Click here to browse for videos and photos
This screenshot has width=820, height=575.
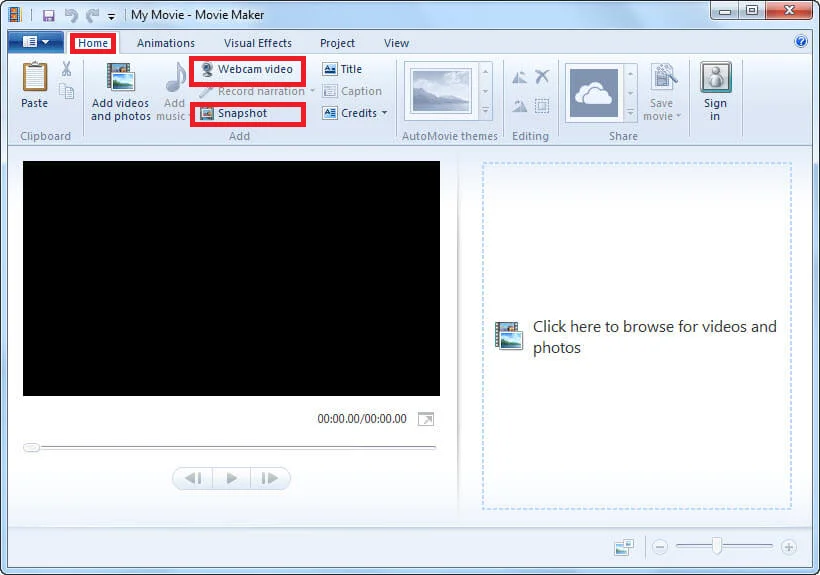[636, 337]
